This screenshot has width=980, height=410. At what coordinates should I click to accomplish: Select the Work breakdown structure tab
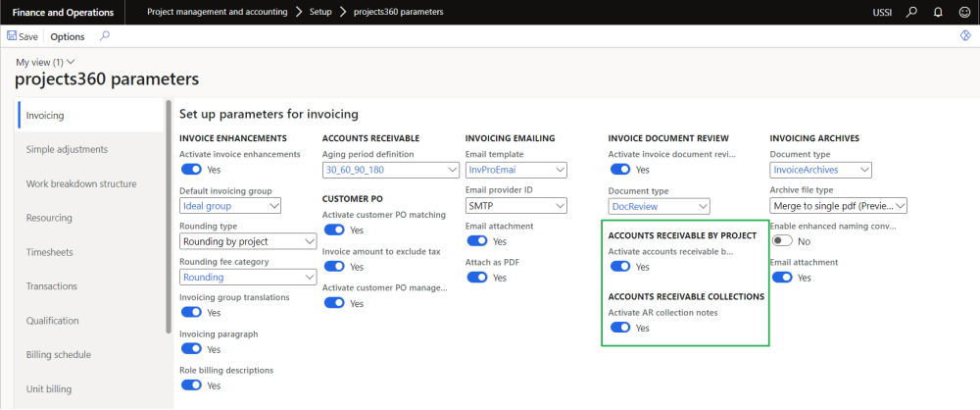(81, 183)
